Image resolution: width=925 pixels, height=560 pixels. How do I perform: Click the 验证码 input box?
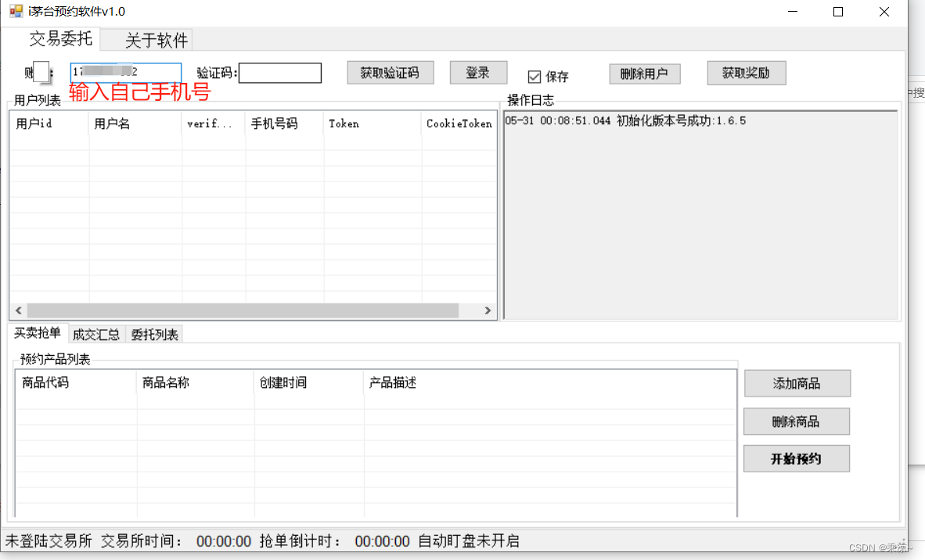click(279, 73)
